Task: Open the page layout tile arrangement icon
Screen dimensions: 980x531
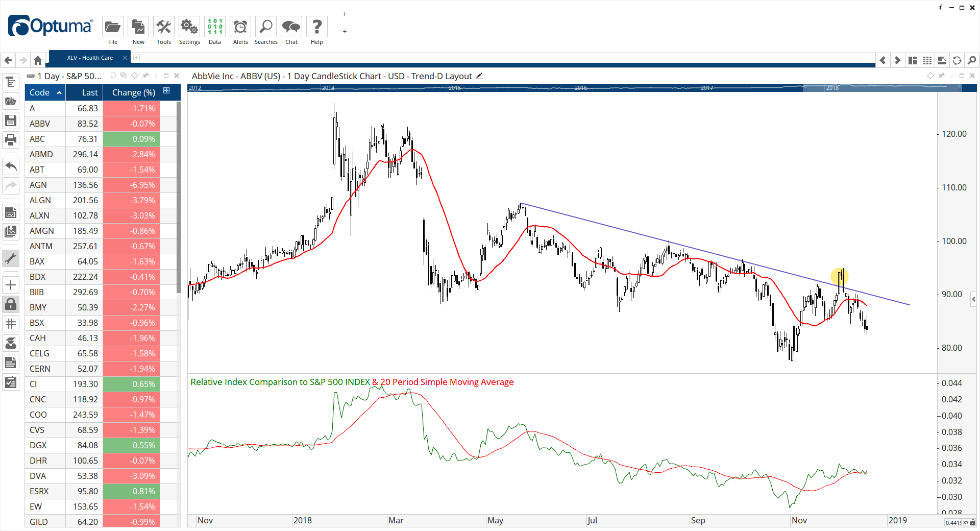Action: [913, 60]
